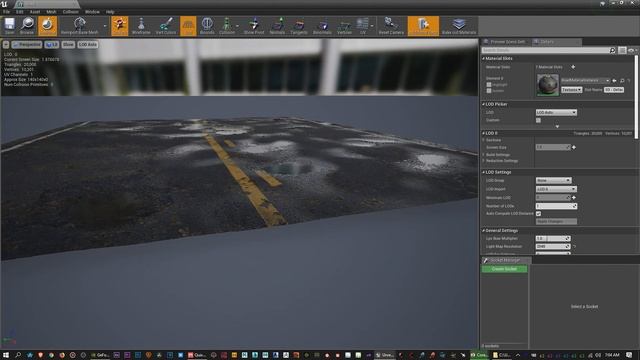Toggle the Realtime toolbar icon
Screen dimensions: 640x360
pos(47,26)
